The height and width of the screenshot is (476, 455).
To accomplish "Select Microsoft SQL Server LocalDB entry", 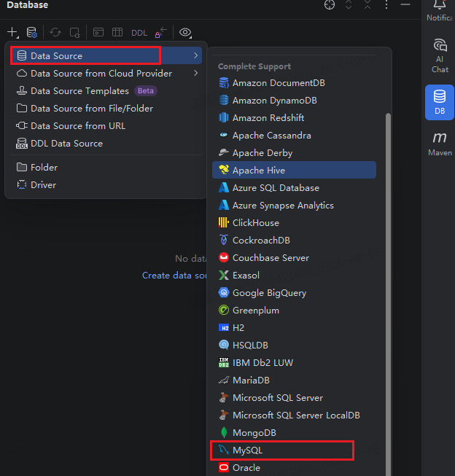I will tap(294, 415).
